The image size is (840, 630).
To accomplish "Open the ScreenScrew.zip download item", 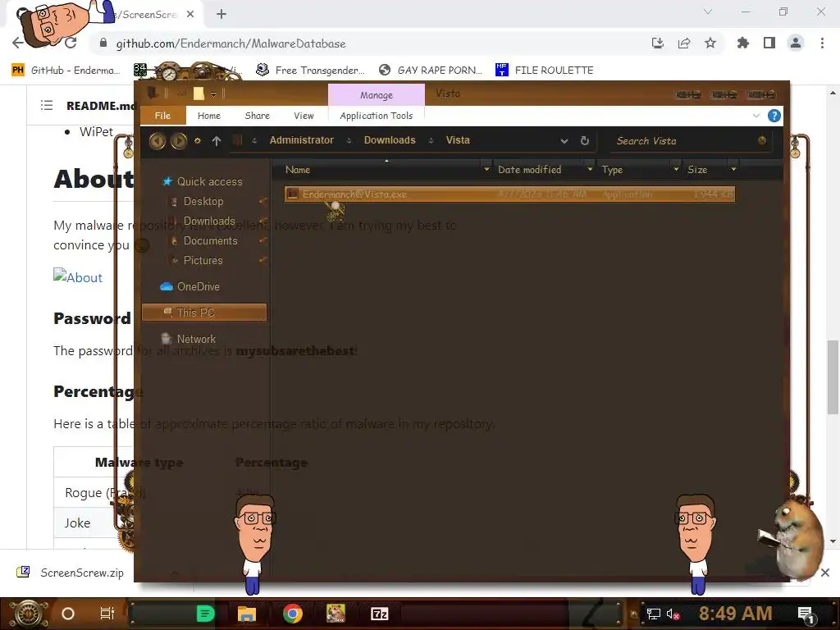I will 71,573.
